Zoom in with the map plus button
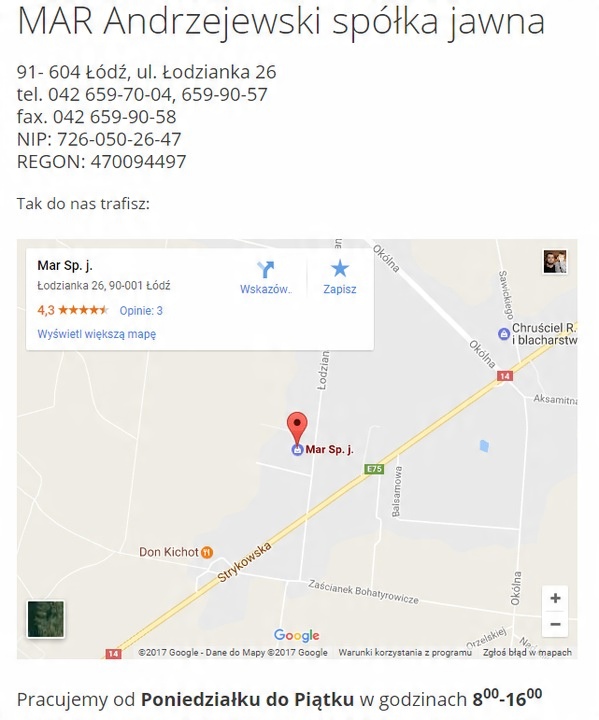 555,598
